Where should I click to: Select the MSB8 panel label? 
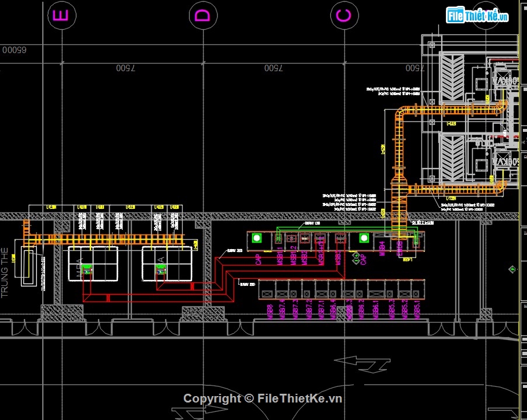[x=270, y=312]
